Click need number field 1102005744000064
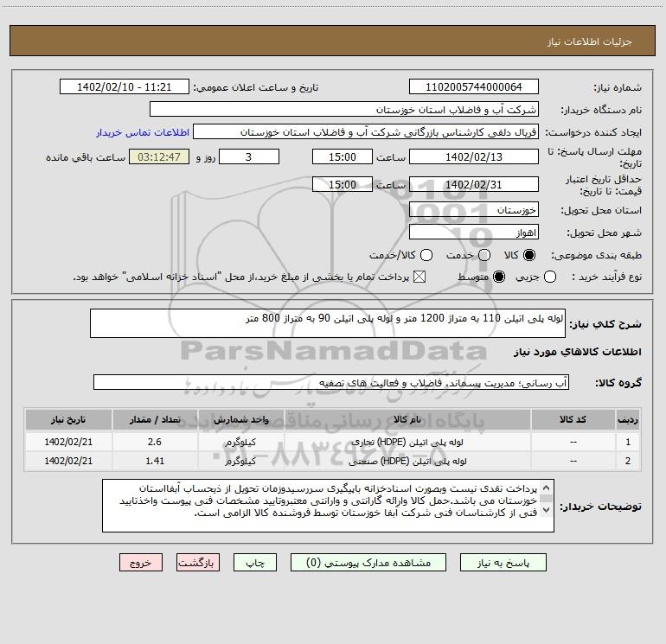The image size is (666, 644). [x=474, y=86]
